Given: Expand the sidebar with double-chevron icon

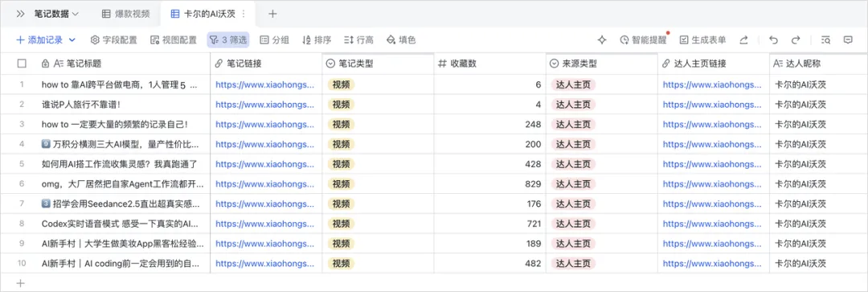Looking at the screenshot, I should click(20, 14).
